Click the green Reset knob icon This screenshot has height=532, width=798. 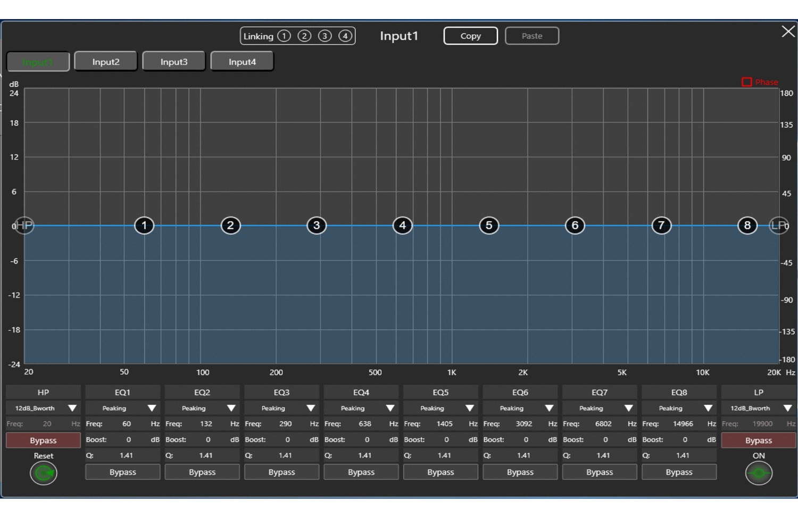pyautogui.click(x=44, y=473)
